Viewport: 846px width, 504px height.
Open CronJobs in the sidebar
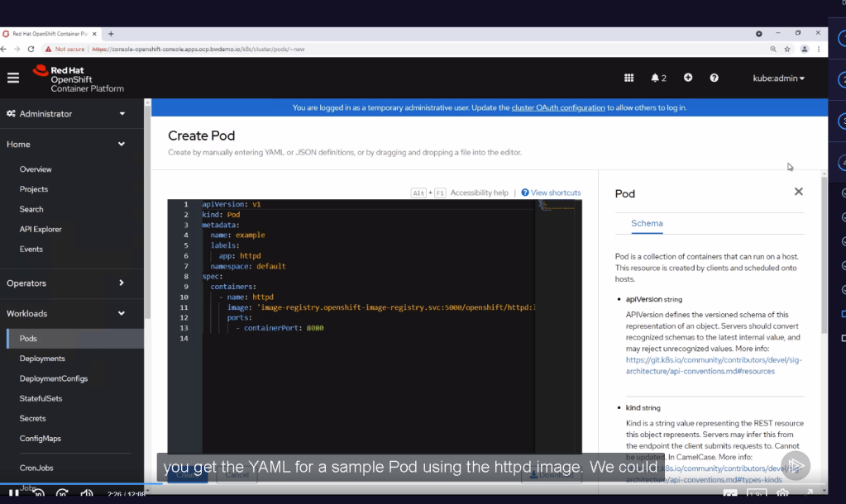click(x=36, y=468)
